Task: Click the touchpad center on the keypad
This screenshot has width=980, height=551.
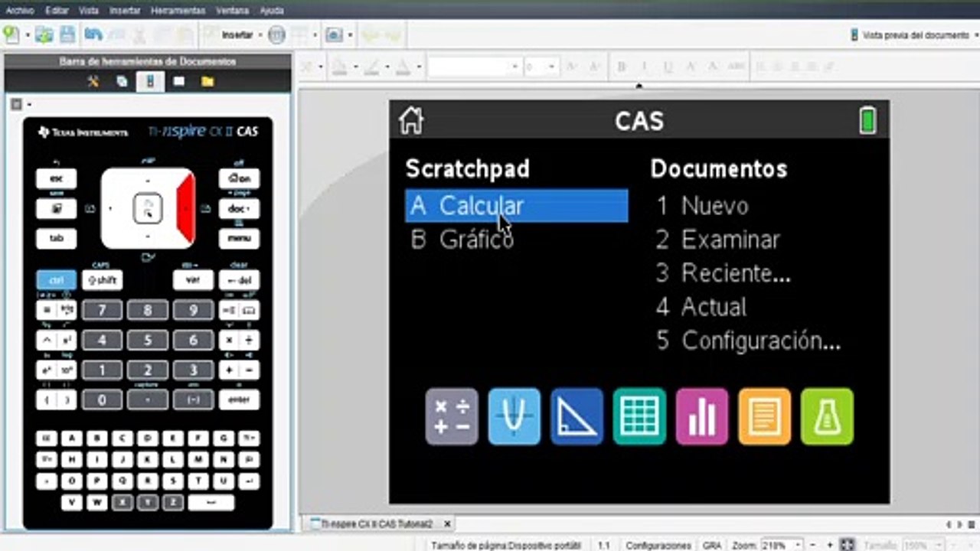Action: (148, 208)
